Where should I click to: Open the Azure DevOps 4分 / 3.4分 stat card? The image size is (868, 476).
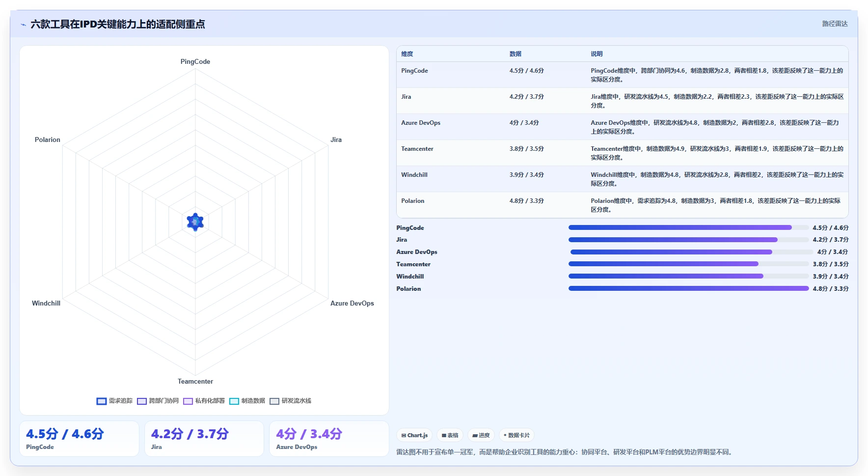pyautogui.click(x=329, y=439)
